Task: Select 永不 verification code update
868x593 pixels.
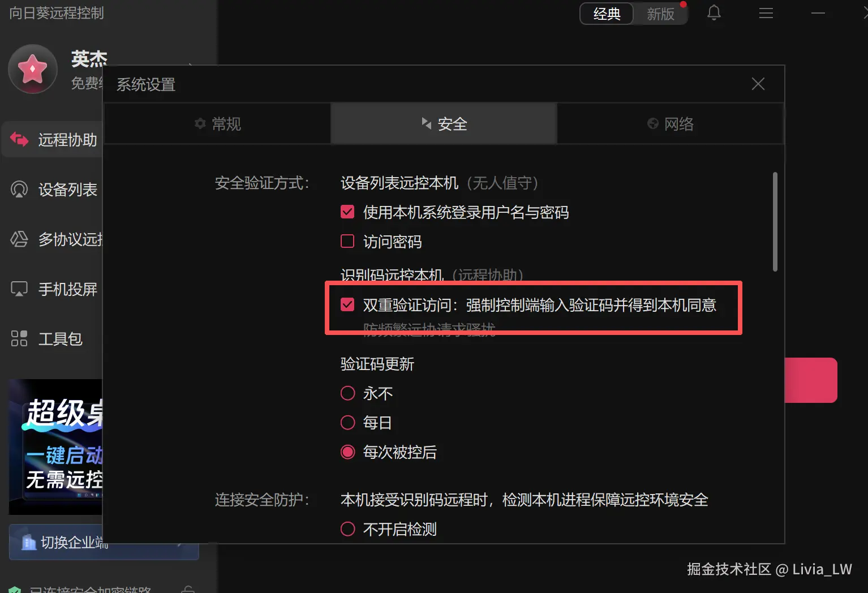Action: pyautogui.click(x=347, y=393)
